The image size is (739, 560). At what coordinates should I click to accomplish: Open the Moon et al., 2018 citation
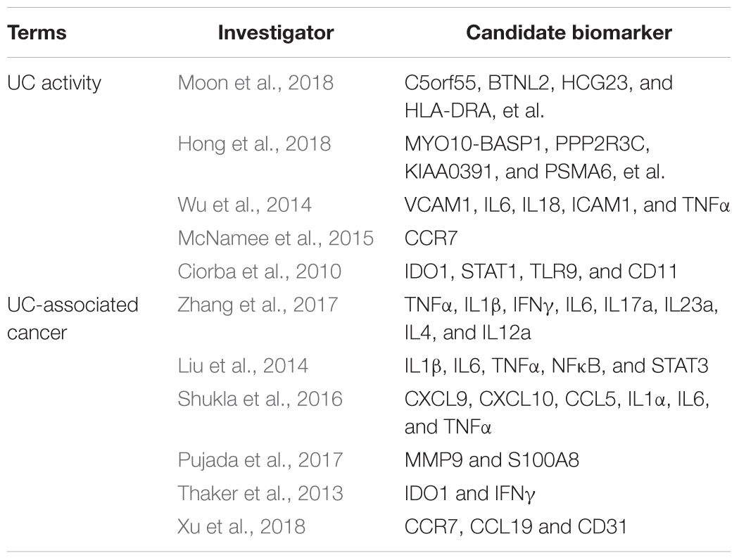(255, 83)
